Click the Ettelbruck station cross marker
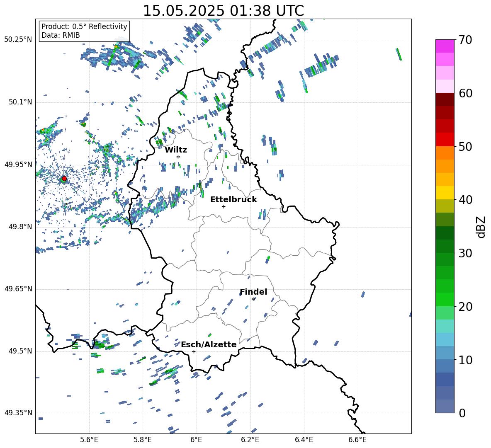This screenshot has height=448, width=491. [224, 206]
